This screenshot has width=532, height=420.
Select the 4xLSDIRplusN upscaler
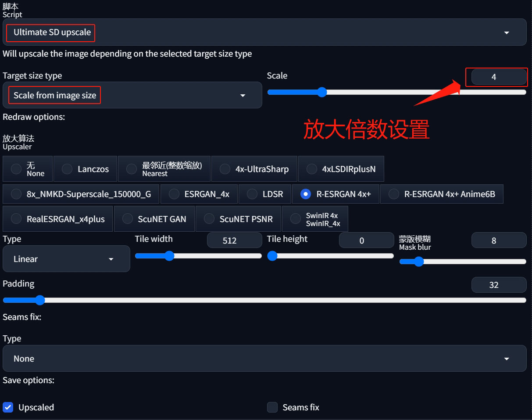pyautogui.click(x=341, y=169)
